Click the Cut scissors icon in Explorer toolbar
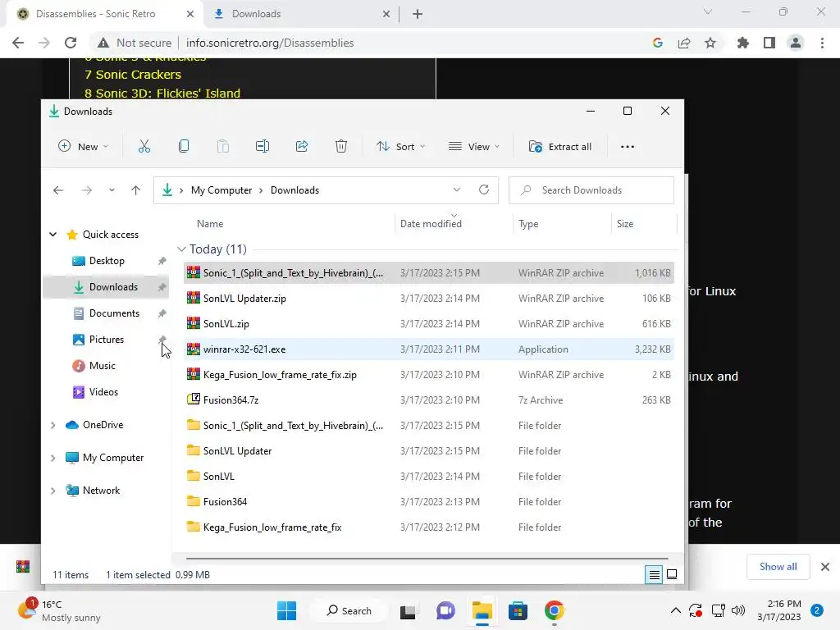 (x=144, y=146)
